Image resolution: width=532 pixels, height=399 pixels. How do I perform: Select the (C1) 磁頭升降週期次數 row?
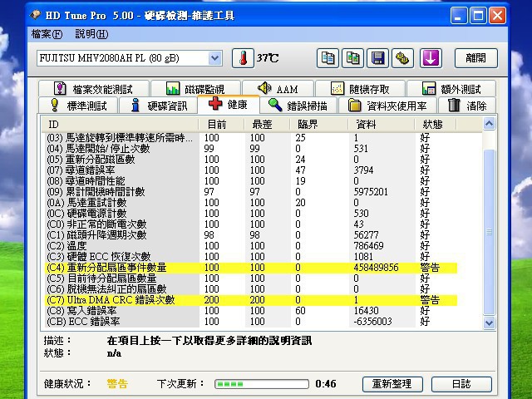coord(252,235)
